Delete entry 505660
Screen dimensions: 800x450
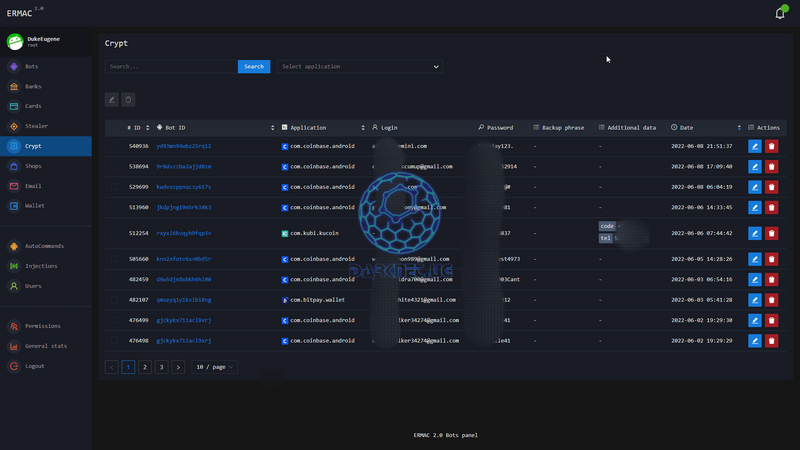pos(771,259)
